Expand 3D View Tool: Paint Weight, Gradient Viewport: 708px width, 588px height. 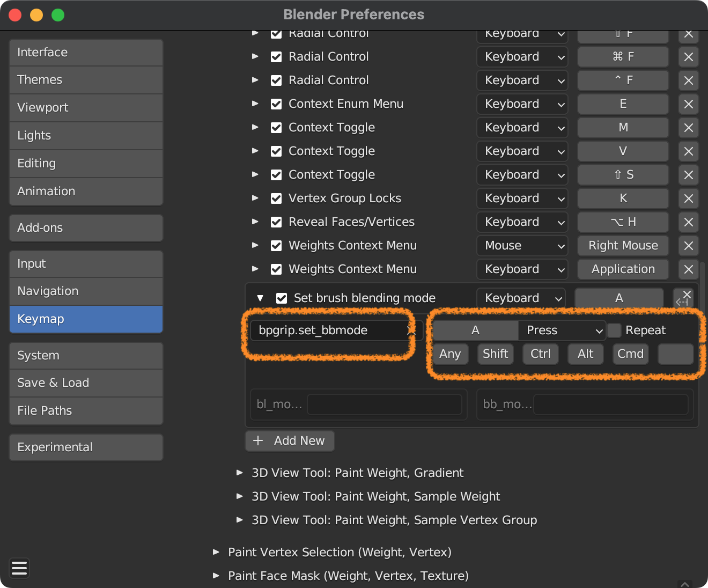[240, 473]
